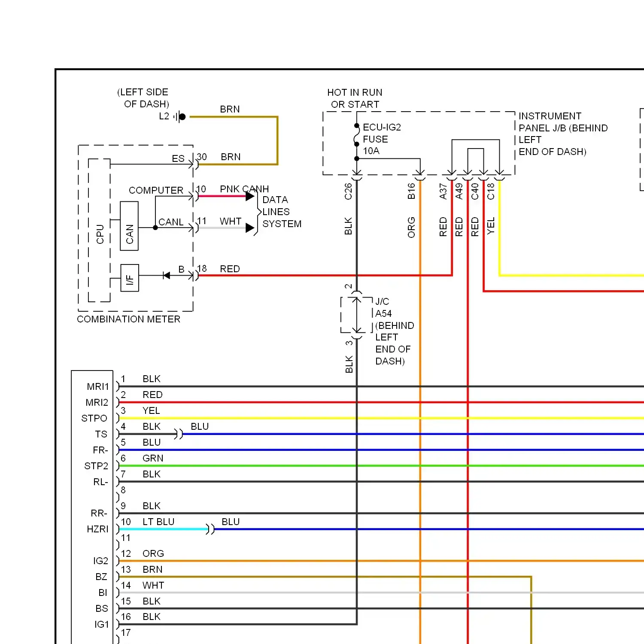Viewport: 644px width, 644px height.
Task: Select the IG1 terminal name
Action: pyautogui.click(x=102, y=624)
